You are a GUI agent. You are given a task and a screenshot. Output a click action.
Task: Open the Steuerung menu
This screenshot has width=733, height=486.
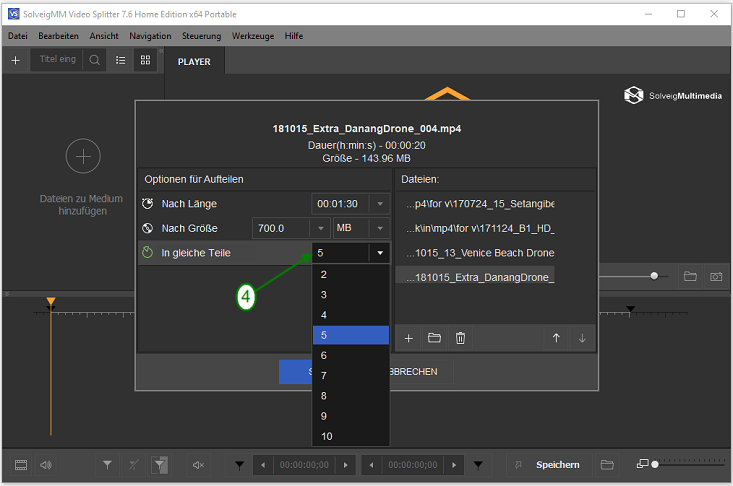pos(201,36)
